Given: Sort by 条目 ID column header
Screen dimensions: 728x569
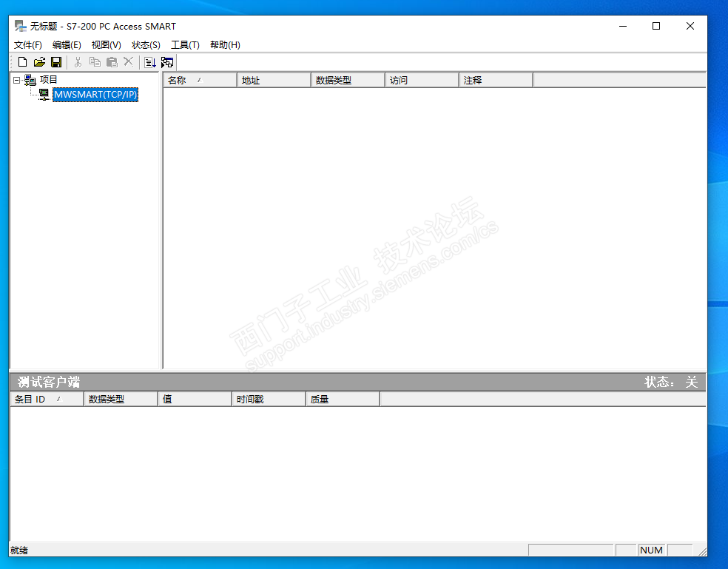Looking at the screenshot, I should point(47,400).
